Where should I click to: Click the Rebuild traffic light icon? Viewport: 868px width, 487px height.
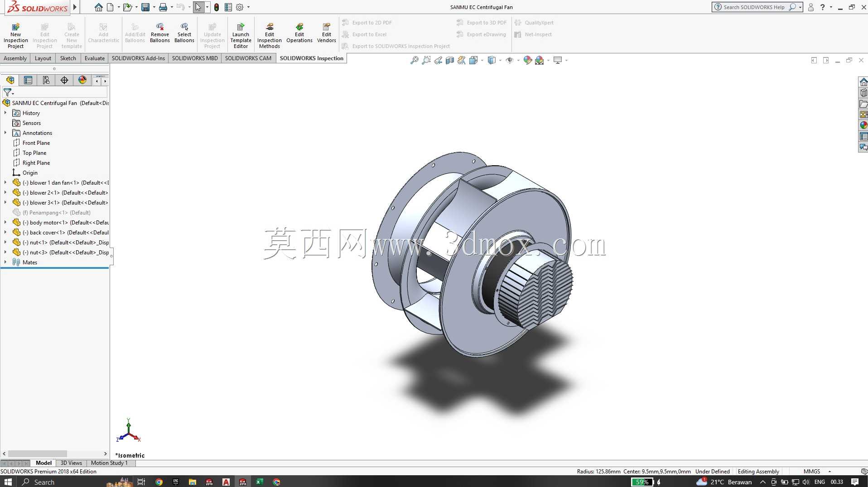point(217,7)
